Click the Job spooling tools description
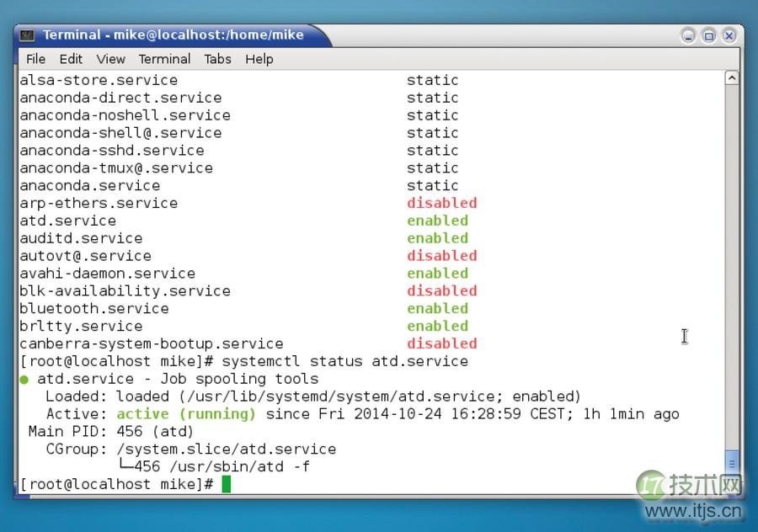The width and height of the screenshot is (758, 532). [x=239, y=379]
